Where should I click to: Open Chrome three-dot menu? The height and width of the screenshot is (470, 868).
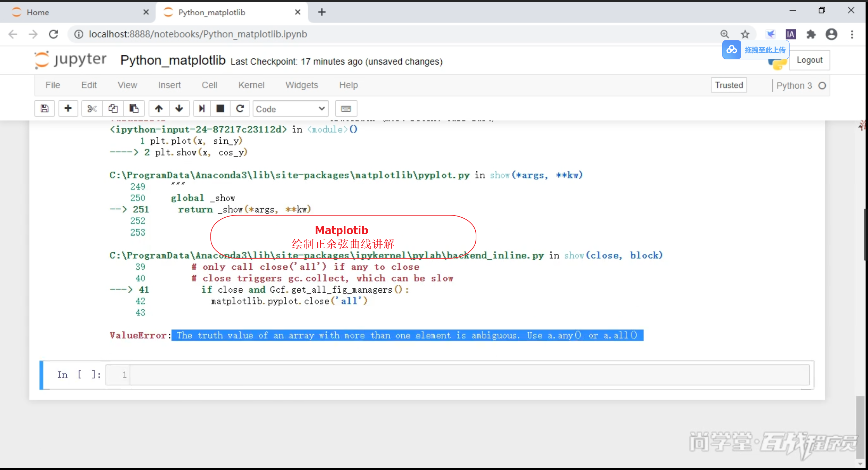click(852, 34)
